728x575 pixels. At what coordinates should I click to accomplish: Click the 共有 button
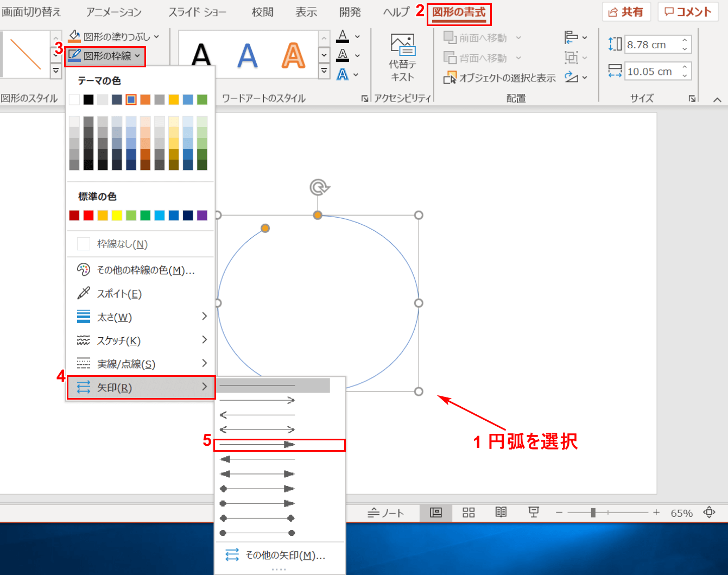(x=626, y=12)
